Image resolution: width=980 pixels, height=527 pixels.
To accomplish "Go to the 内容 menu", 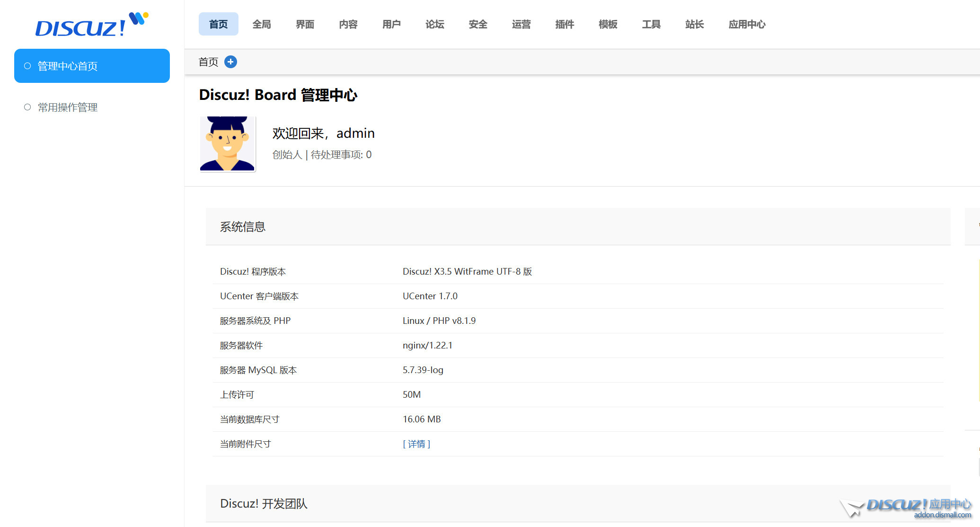I will [348, 24].
